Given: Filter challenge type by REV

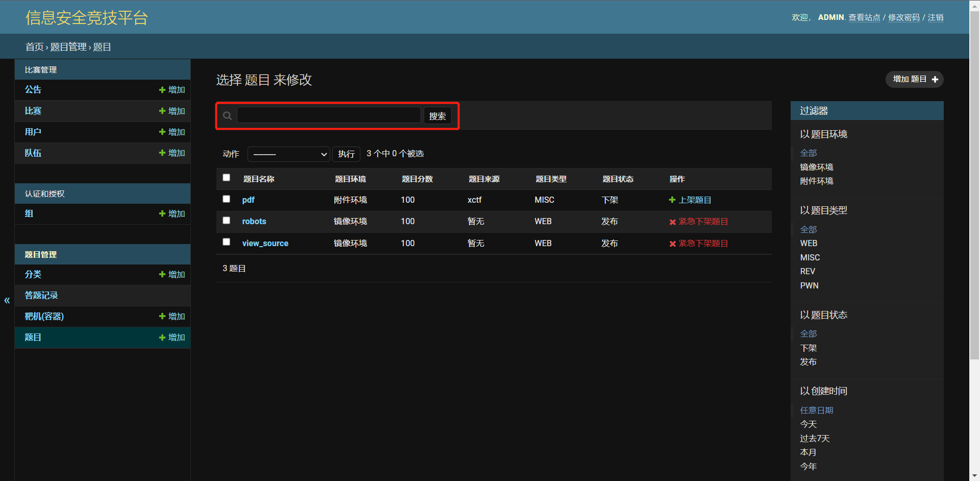Looking at the screenshot, I should (x=807, y=271).
